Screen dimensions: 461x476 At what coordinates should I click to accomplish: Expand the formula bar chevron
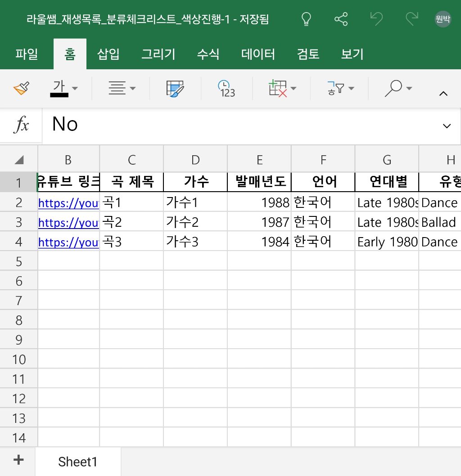[x=447, y=126]
